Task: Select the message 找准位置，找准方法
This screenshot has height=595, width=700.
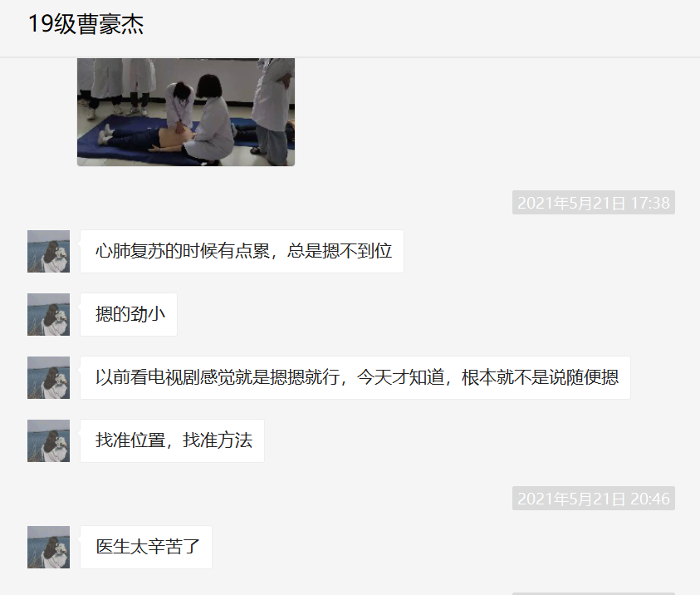Action: tap(173, 440)
